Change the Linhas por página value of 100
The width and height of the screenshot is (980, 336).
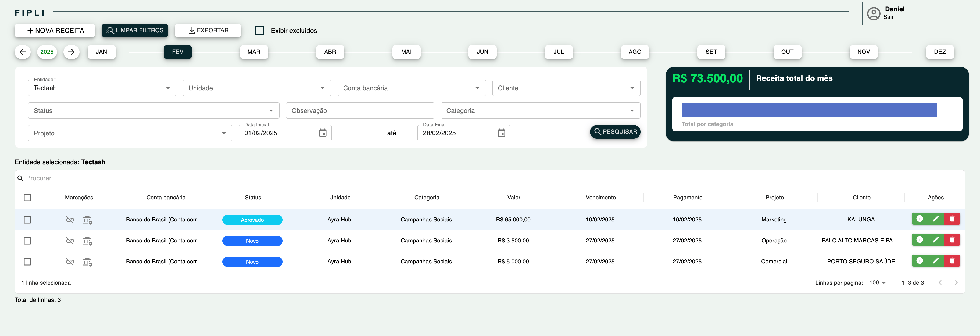(x=877, y=283)
